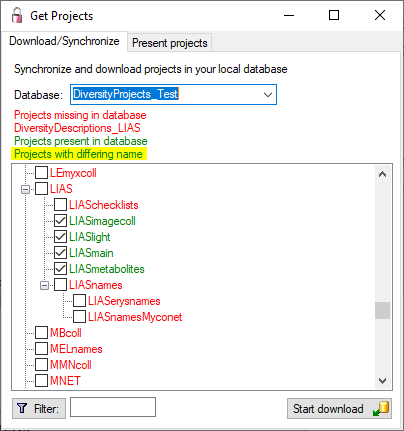
Task: Open the Database dropdown list
Action: [268, 95]
